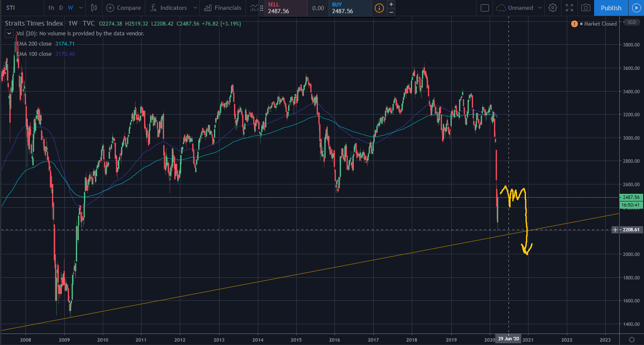The width and height of the screenshot is (644, 345).
Task: Open the layout select square icon
Action: pos(484,8)
